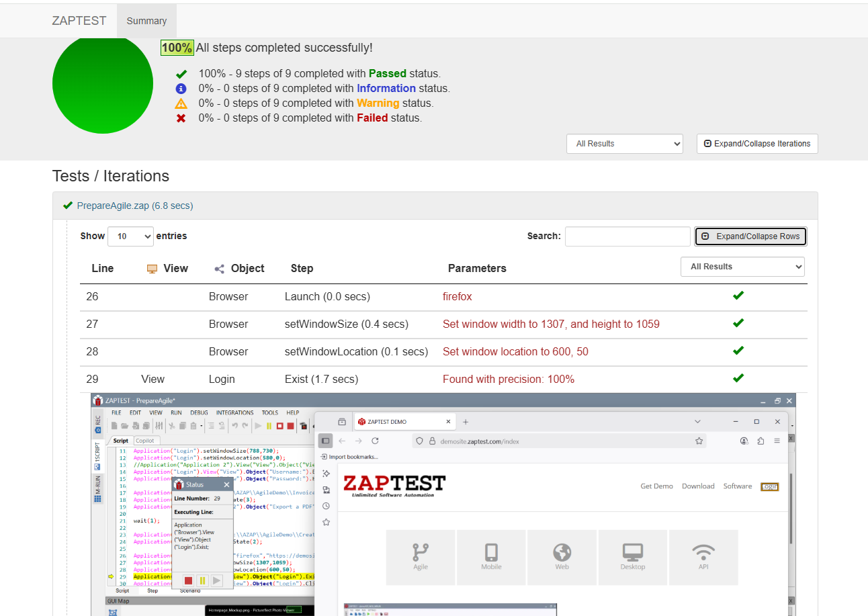Open the TOOLS menu in ZAPTEST screenshot
Viewport: 868px width, 616px height.
pyautogui.click(x=270, y=412)
